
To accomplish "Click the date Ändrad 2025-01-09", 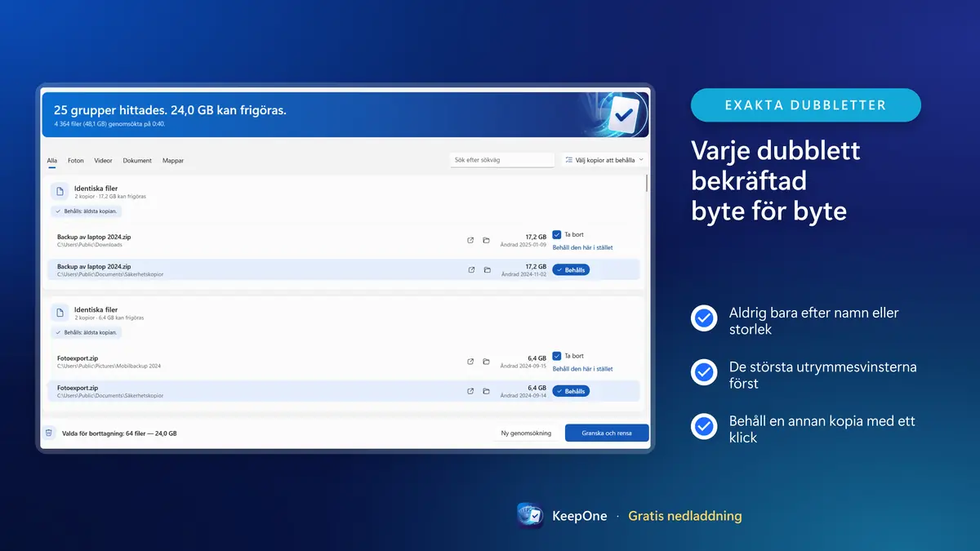I will click(523, 245).
